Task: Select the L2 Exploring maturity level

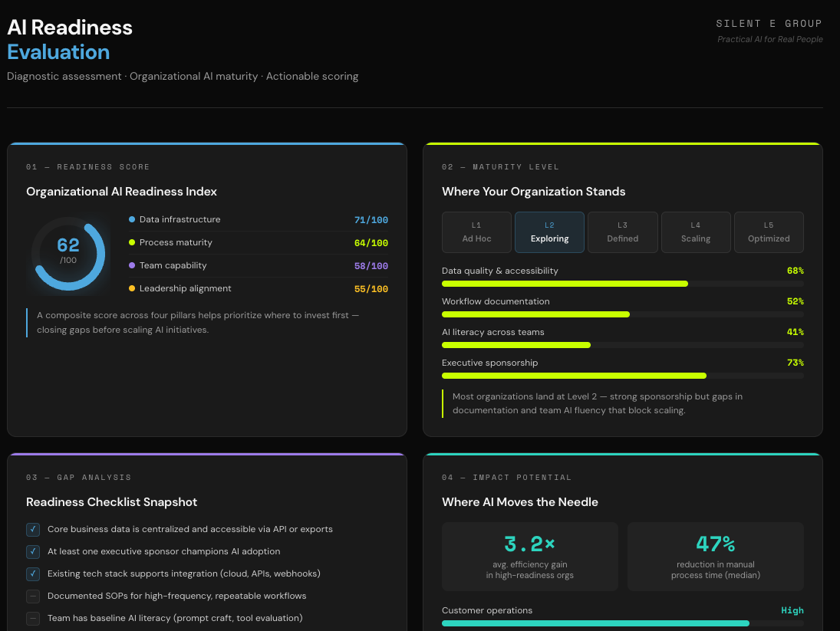Action: [549, 232]
